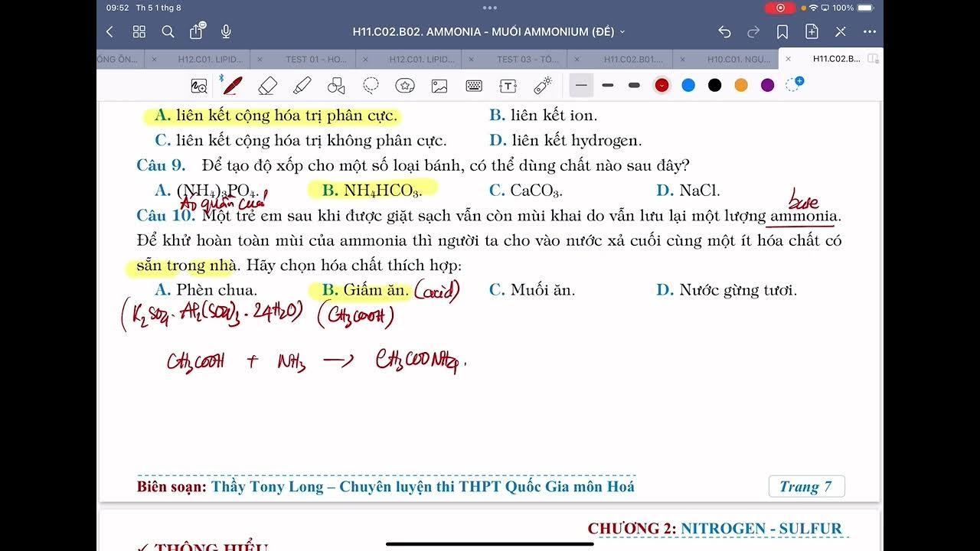Select the zoom window tool
The height and width of the screenshot is (551, 980).
click(x=199, y=86)
